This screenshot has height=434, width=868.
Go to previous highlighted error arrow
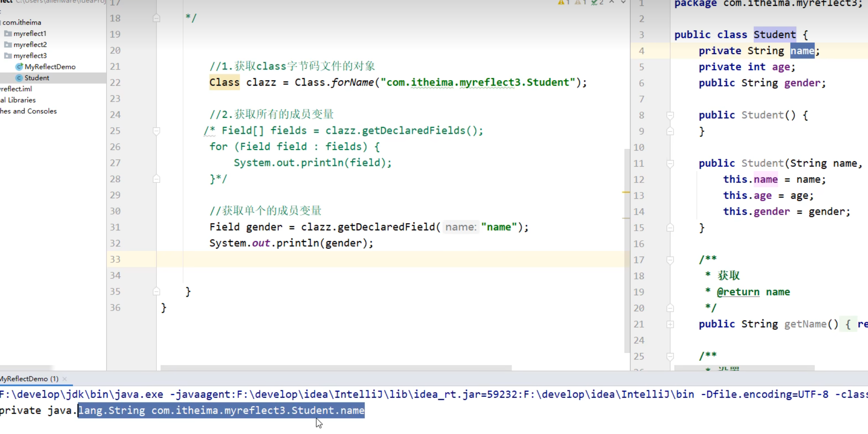[612, 2]
